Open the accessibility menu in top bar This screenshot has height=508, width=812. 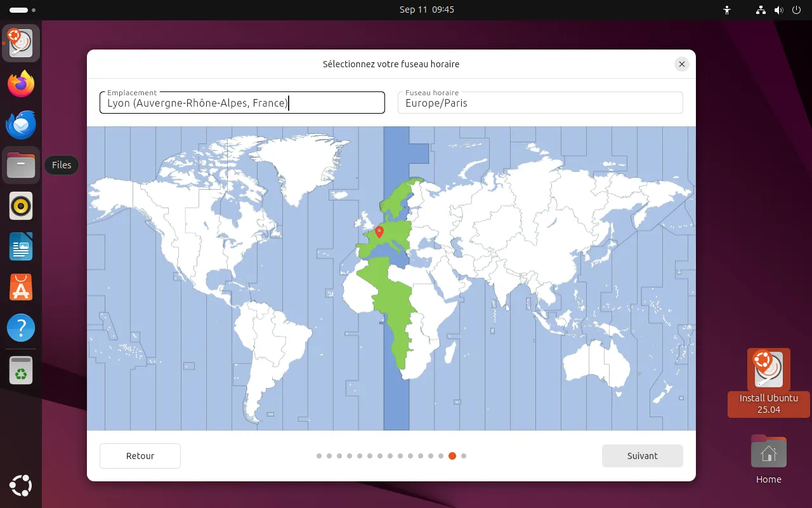click(x=727, y=10)
